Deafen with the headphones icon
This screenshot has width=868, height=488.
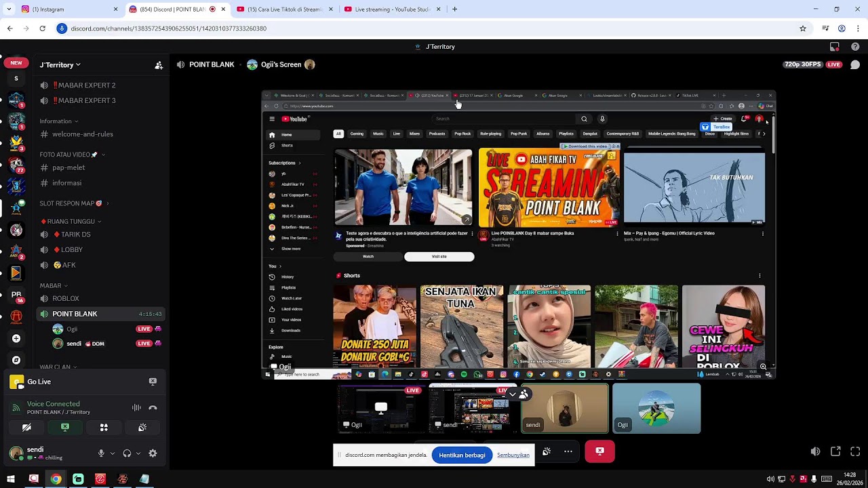[127, 453]
